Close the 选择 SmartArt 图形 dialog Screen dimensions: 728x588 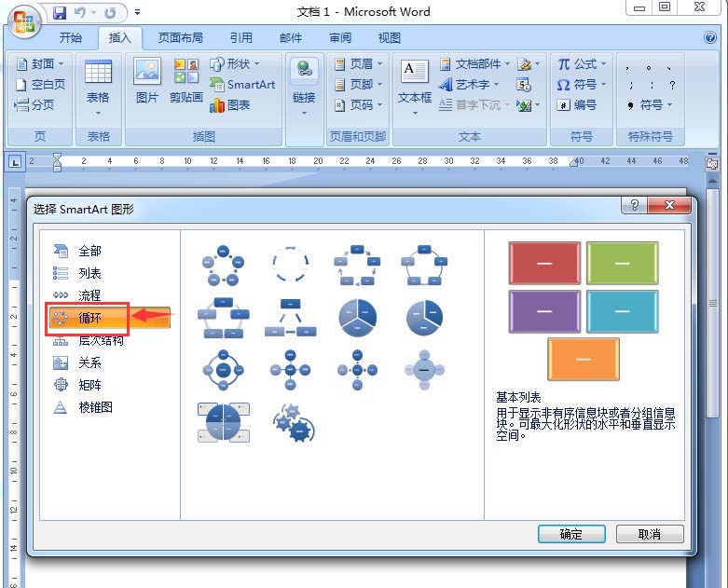(x=669, y=205)
